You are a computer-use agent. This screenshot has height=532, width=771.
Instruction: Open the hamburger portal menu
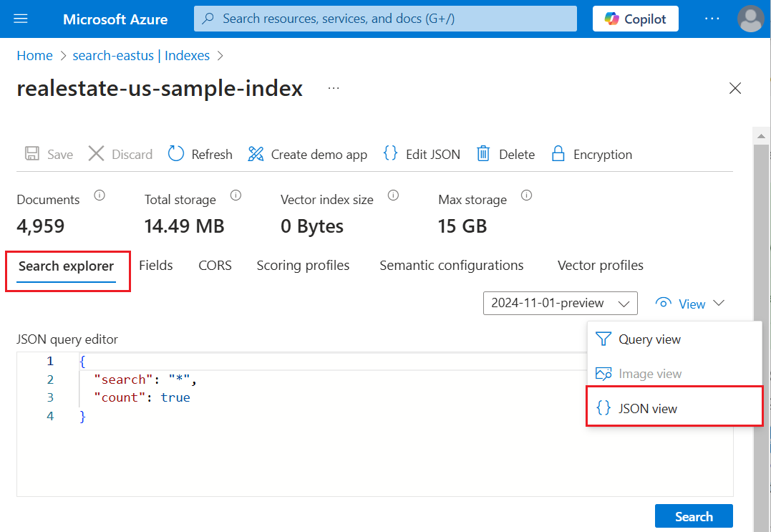21,19
